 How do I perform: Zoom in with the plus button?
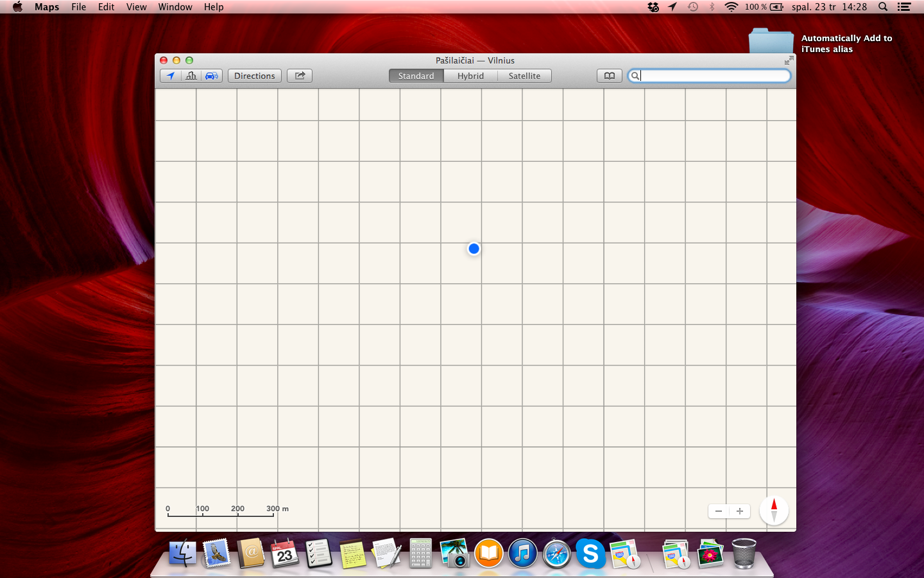click(x=740, y=511)
